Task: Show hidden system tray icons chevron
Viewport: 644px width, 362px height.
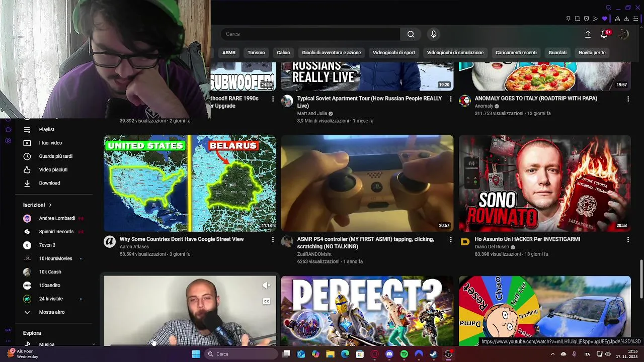Action: coord(552,354)
